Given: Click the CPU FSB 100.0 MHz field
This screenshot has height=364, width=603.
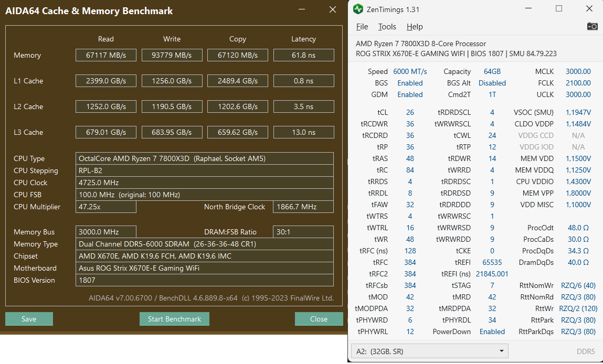Looking at the screenshot, I should point(205,195).
